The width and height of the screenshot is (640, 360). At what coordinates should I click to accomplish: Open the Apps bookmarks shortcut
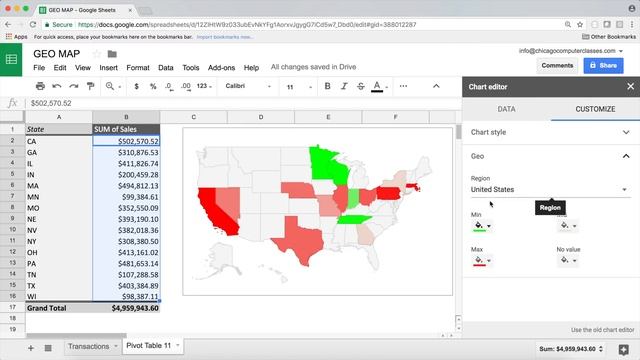tap(16, 37)
